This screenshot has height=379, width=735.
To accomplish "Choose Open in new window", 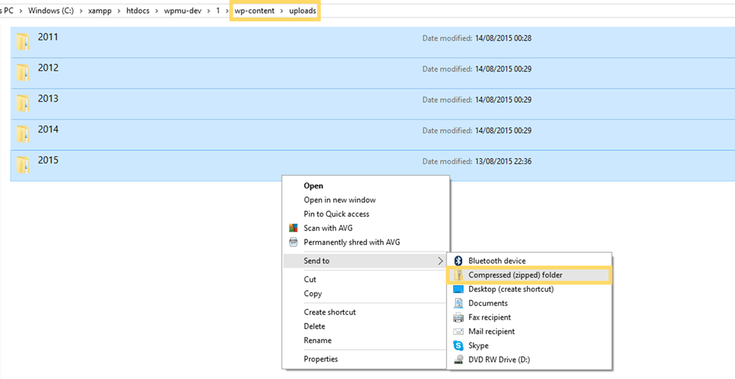I will (x=339, y=200).
